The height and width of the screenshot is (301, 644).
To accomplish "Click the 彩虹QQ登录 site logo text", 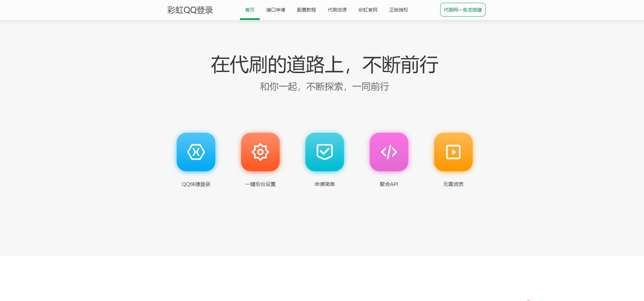I will [190, 10].
